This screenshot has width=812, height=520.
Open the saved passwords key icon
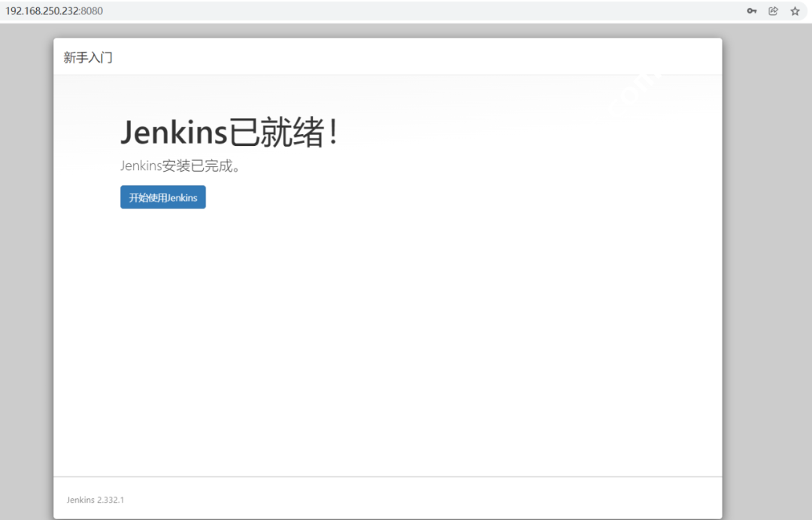[751, 11]
